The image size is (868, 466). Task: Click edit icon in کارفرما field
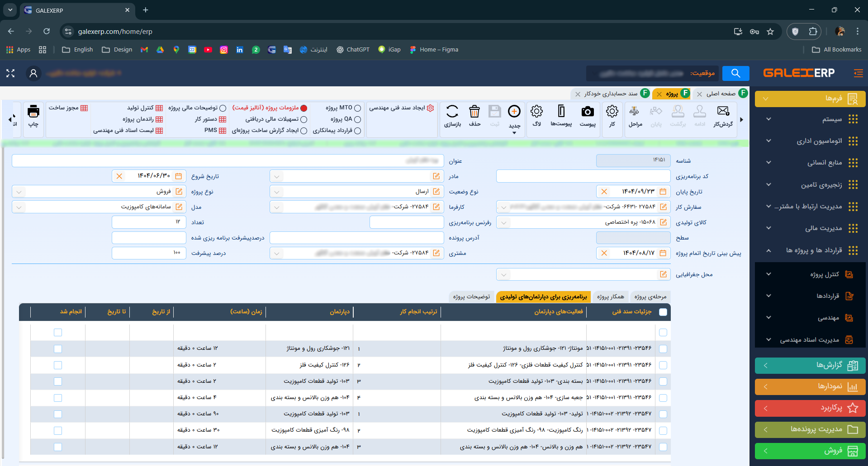pyautogui.click(x=436, y=207)
